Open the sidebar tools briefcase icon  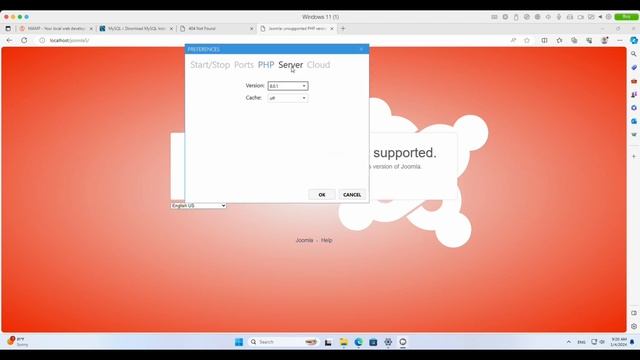click(634, 81)
